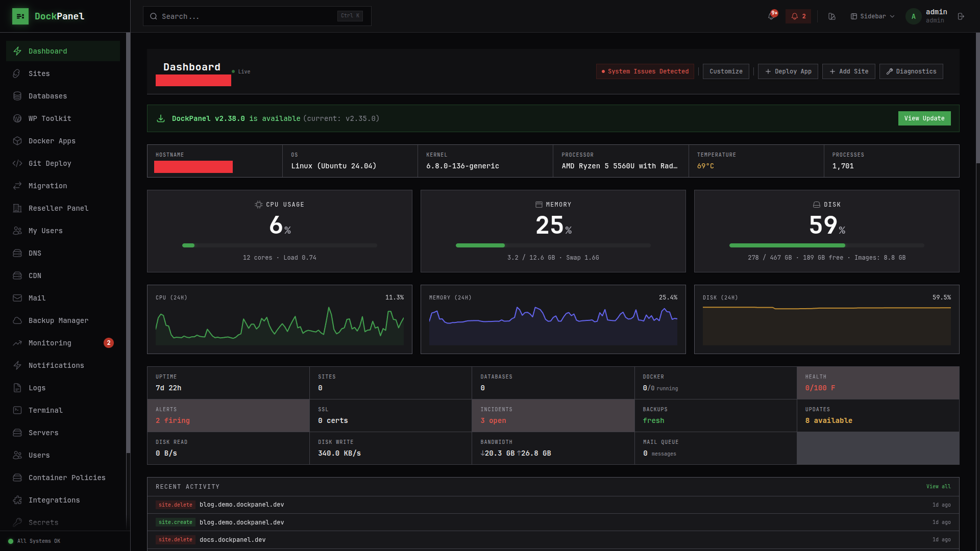Click the theme switcher icon in the header
This screenshot has width=980, height=551.
832,16
